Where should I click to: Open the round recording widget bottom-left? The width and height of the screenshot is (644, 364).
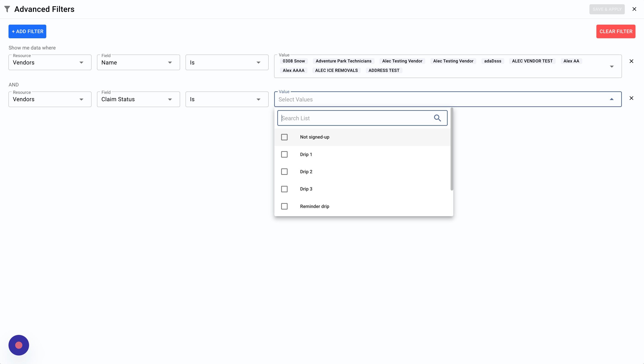pos(19,345)
